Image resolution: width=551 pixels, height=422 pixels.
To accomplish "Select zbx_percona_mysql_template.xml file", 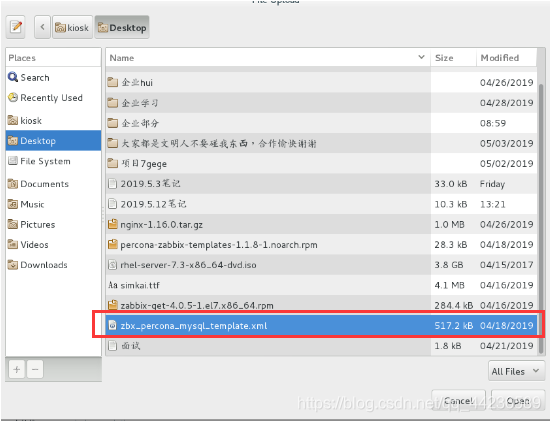I will click(x=321, y=325).
